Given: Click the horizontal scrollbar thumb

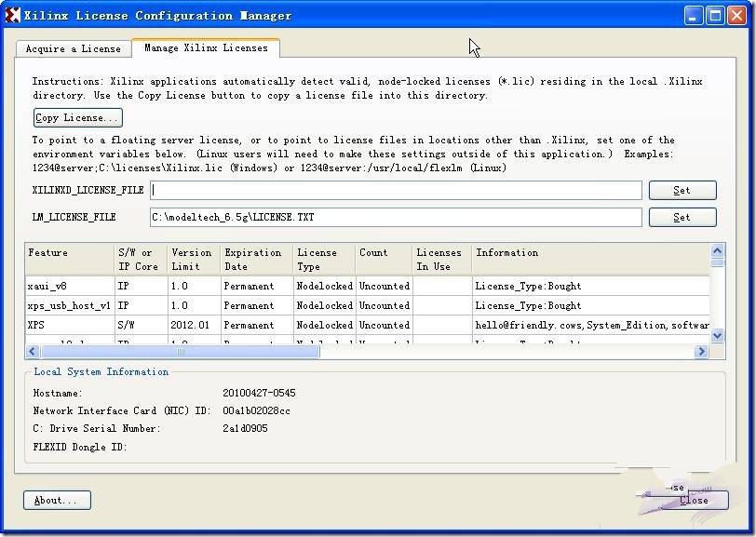Looking at the screenshot, I should point(180,352).
